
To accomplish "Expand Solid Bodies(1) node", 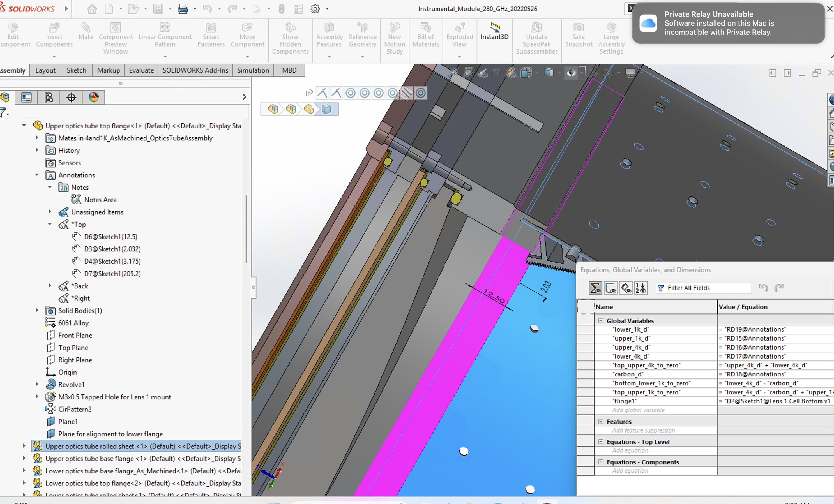I will click(x=37, y=310).
